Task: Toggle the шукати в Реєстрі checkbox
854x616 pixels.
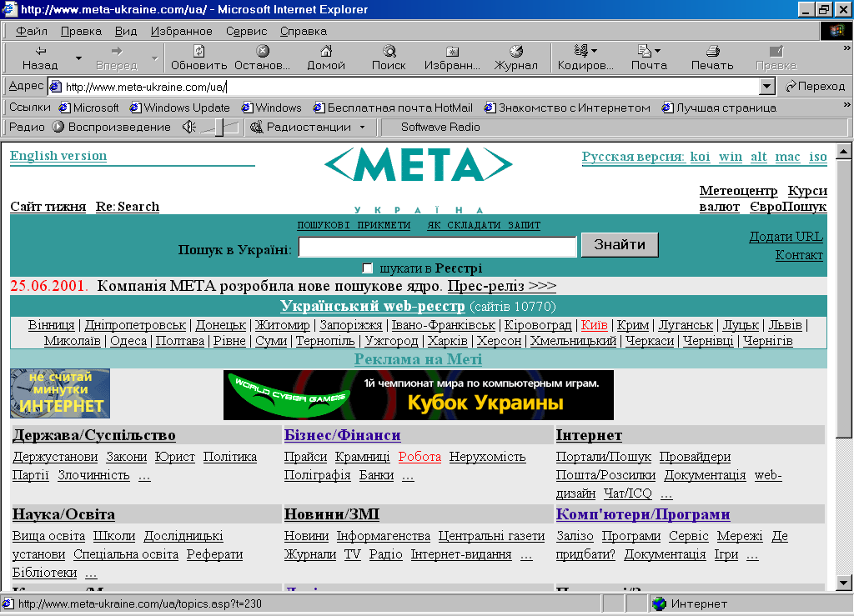Action: tap(368, 268)
